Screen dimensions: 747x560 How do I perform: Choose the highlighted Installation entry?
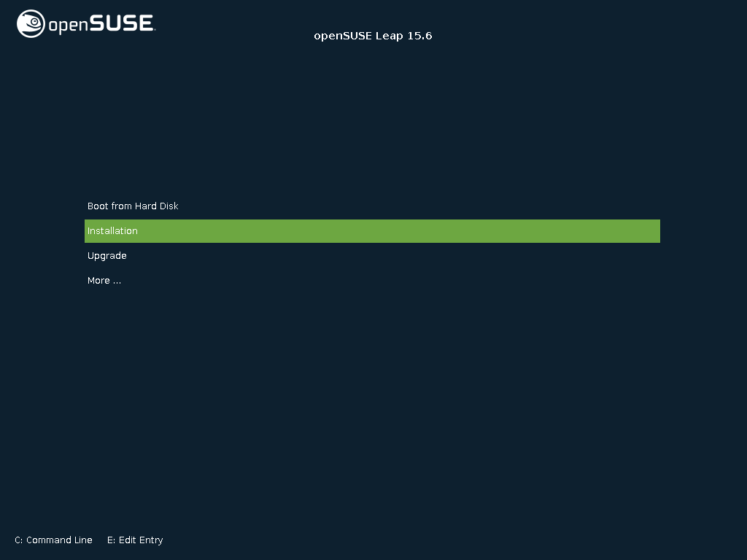pos(112,231)
